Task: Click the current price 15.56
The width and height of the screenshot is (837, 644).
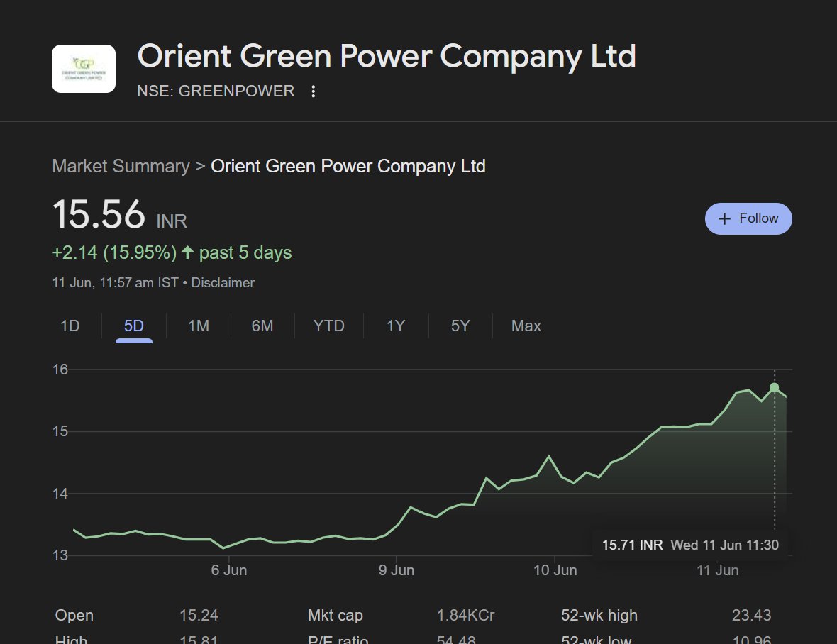Action: [99, 214]
